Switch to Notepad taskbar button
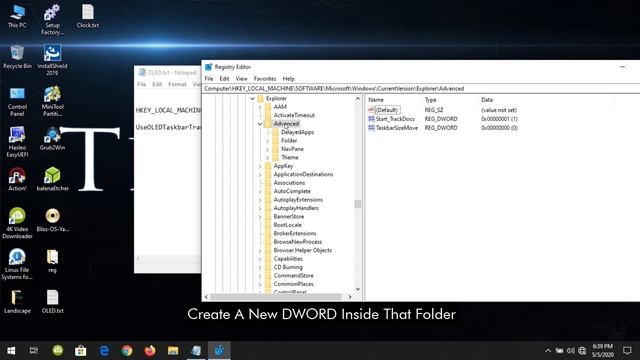Image resolution: width=640 pixels, height=360 pixels. 196,351
